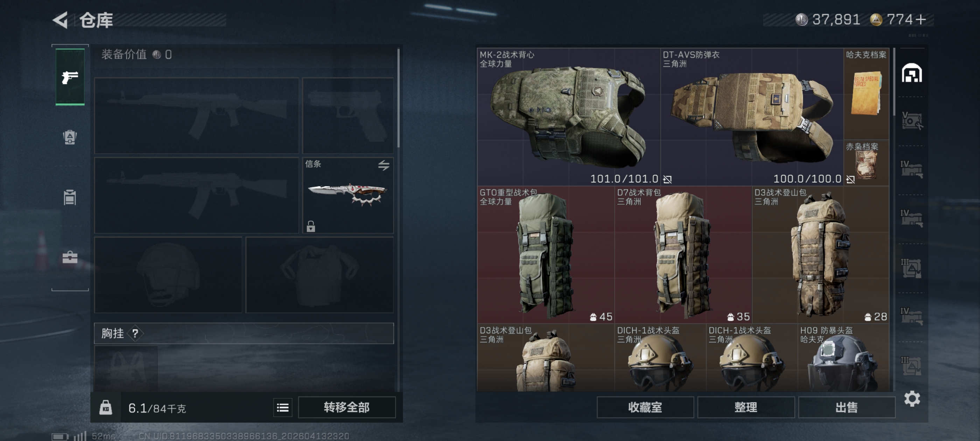Open warehouse settings gear icon
This screenshot has width=980, height=441.
tap(912, 399)
